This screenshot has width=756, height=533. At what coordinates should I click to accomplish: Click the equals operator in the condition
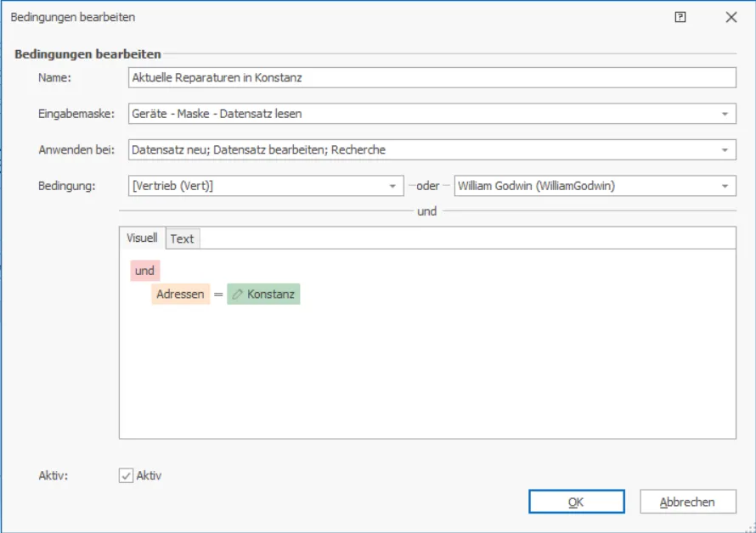[218, 295]
